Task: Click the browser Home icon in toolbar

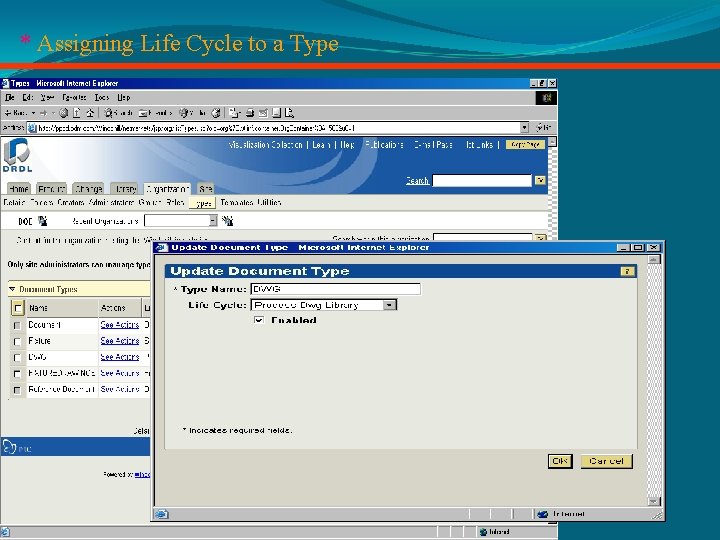Action: pos(90,113)
